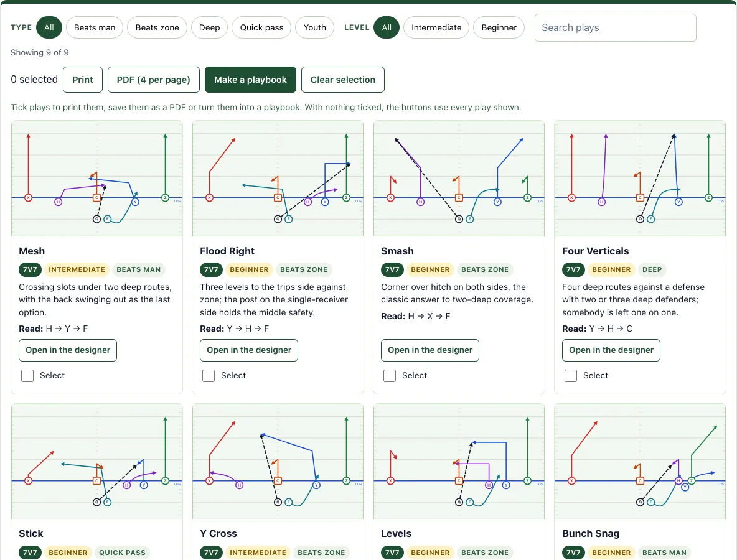Clear selection of plays
This screenshot has width=737, height=560.
(x=342, y=80)
